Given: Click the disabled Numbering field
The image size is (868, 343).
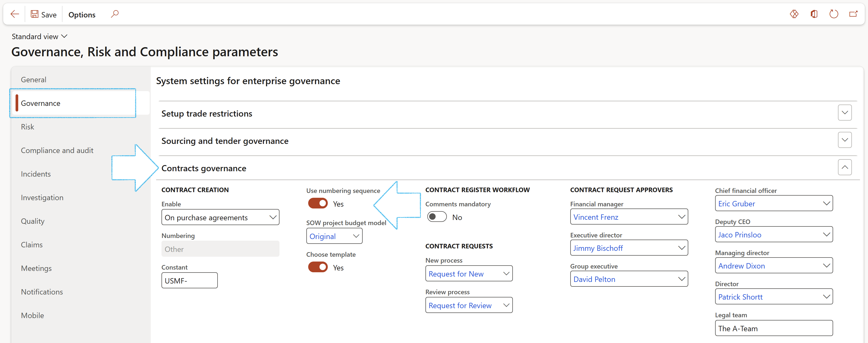Looking at the screenshot, I should point(220,249).
